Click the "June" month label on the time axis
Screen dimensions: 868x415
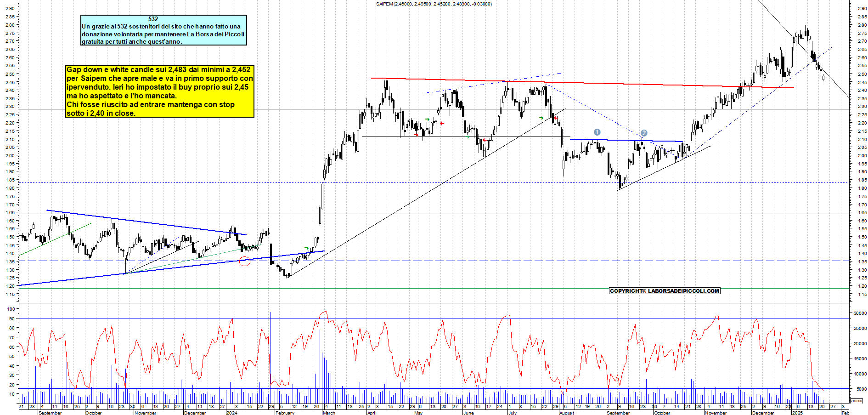click(468, 413)
